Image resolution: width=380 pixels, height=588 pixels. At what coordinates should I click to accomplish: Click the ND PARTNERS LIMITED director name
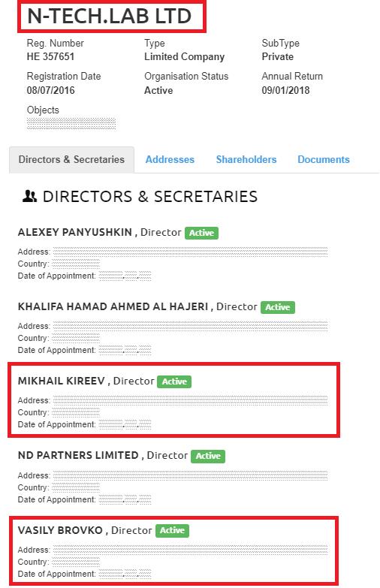78,455
